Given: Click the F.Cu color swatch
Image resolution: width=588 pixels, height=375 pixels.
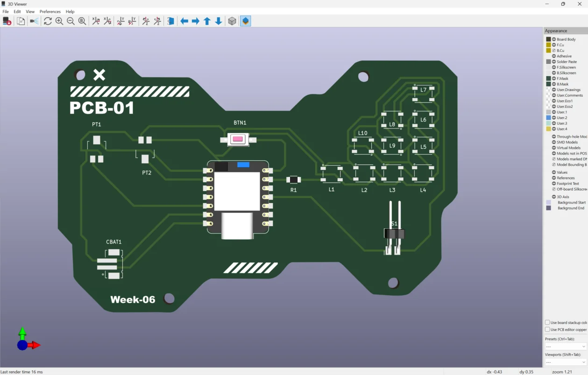Looking at the screenshot, I should point(548,45).
